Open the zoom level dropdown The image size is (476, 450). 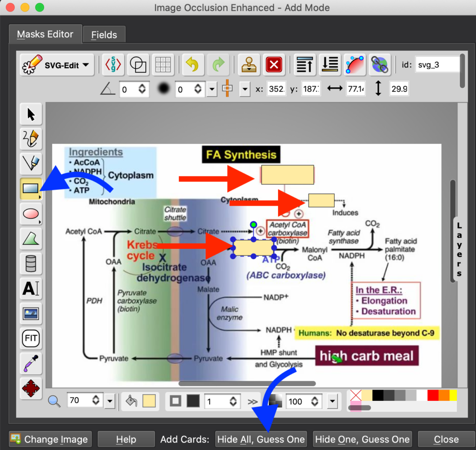pos(110,401)
